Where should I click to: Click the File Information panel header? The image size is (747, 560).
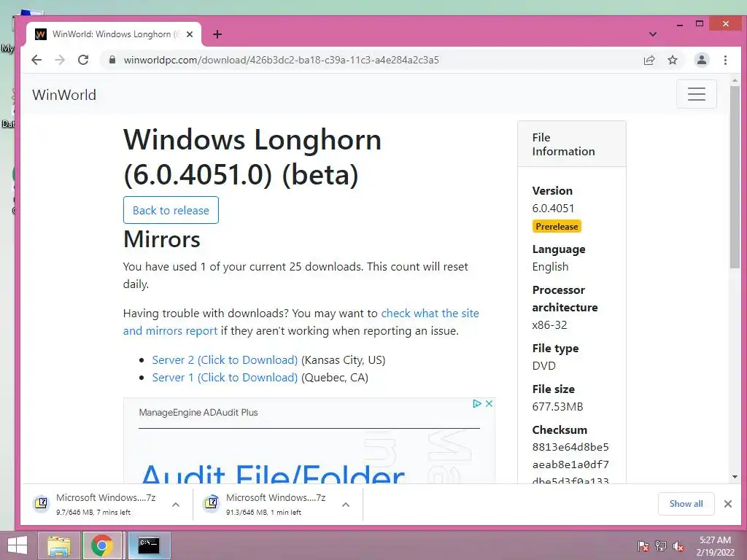[572, 144]
